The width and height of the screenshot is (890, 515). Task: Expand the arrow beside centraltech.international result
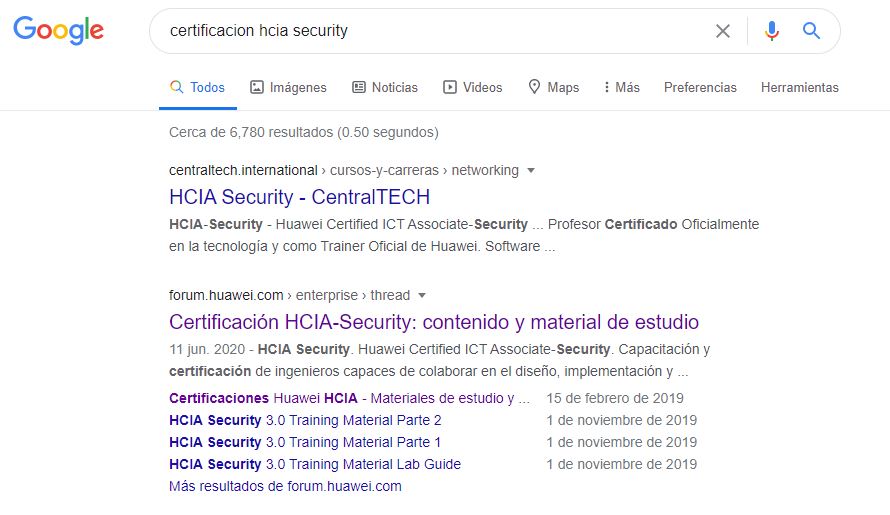point(531,170)
